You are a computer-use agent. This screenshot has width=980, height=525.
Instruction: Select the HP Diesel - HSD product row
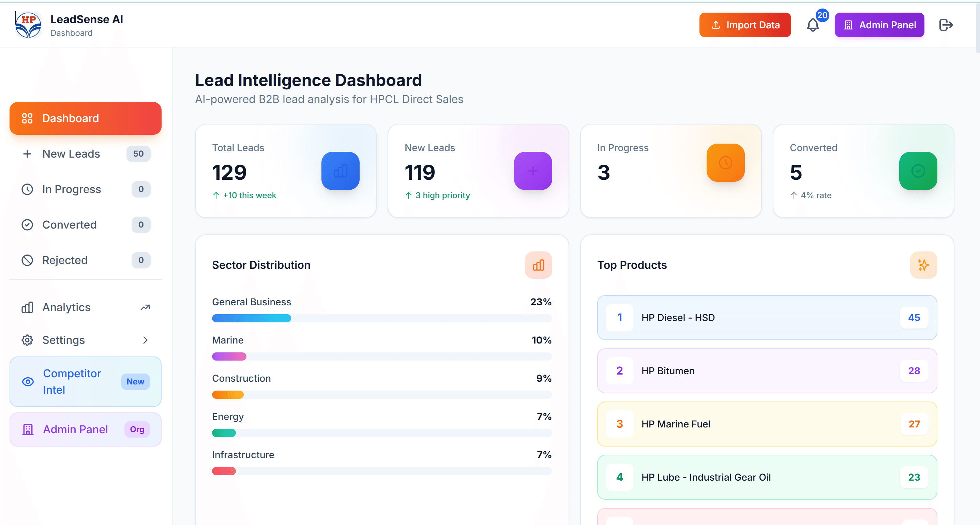767,318
